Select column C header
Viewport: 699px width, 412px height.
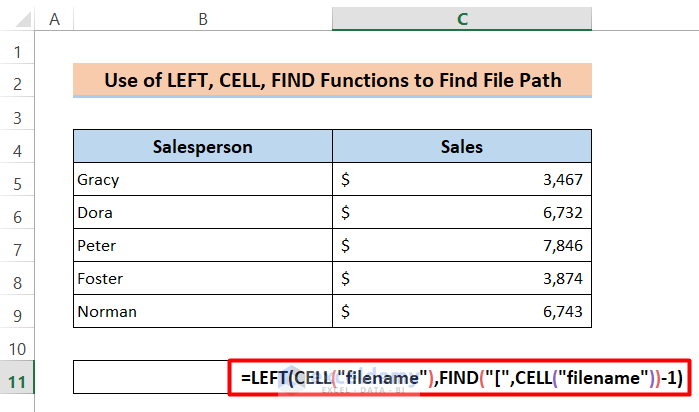coord(462,18)
